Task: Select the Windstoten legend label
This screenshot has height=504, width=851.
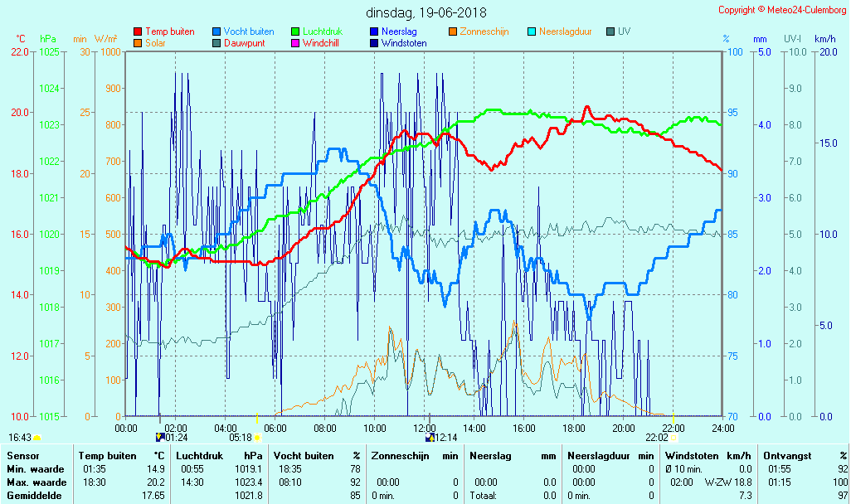Action: coord(404,43)
